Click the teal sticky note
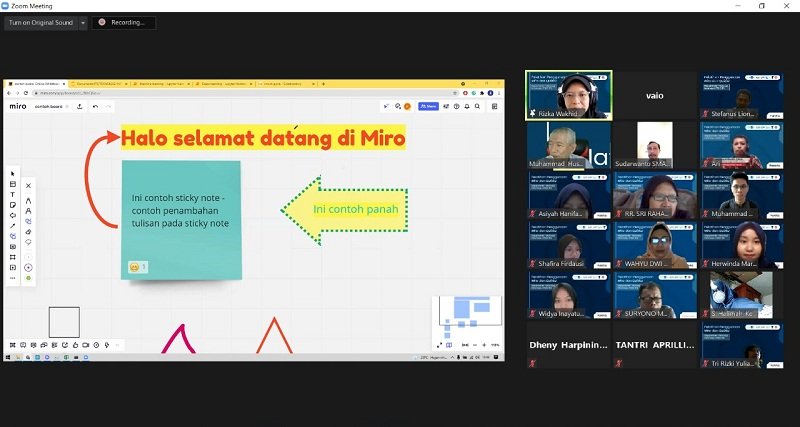 pos(181,220)
